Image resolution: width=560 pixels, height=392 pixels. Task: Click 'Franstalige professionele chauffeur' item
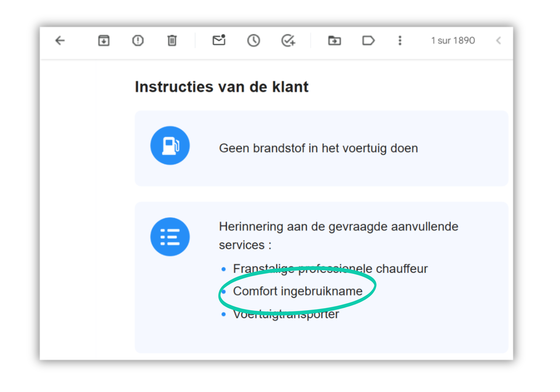point(330,269)
